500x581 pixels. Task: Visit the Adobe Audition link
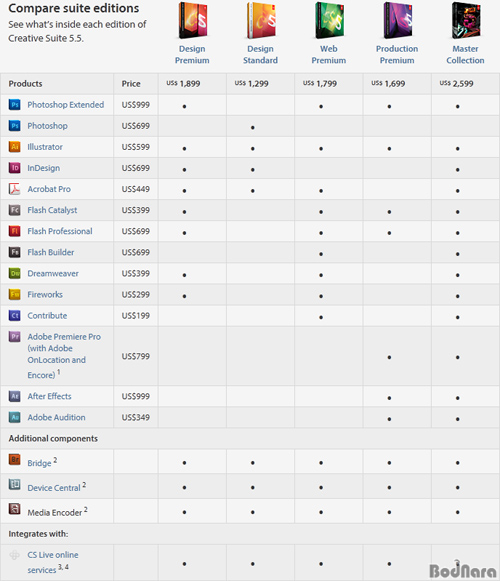56,417
